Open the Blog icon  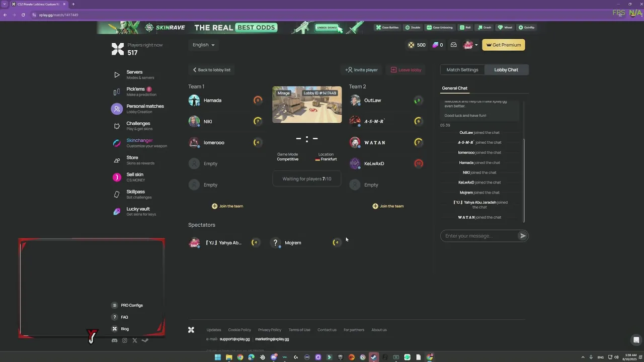115,329
